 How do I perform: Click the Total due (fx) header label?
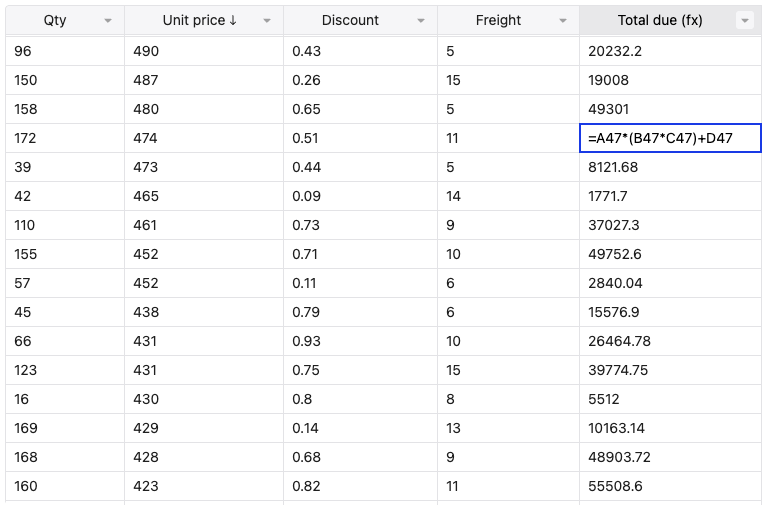(x=660, y=20)
